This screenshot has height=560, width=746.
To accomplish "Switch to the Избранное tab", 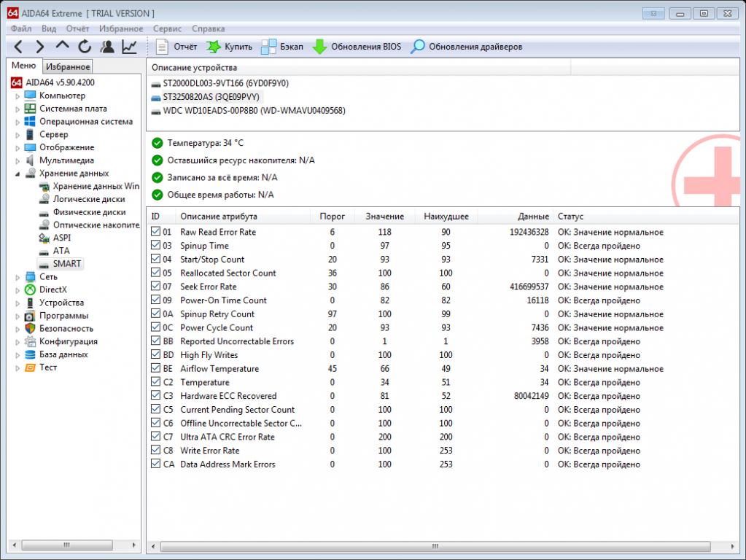I will coord(68,66).
